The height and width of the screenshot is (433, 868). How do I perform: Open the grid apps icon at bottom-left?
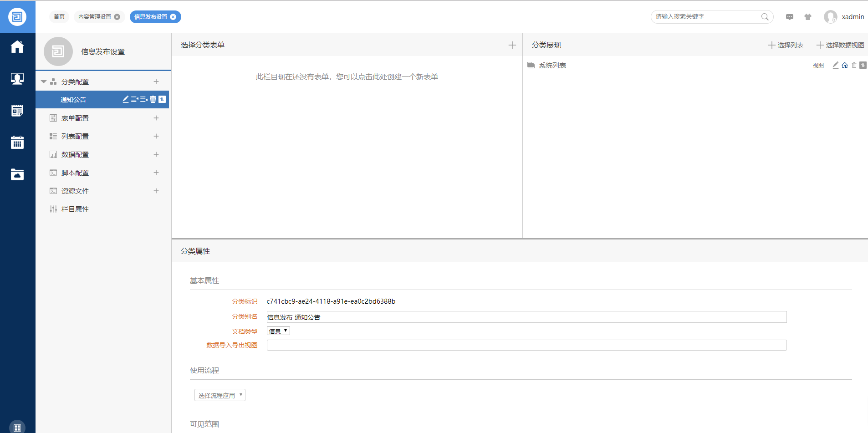tap(17, 428)
